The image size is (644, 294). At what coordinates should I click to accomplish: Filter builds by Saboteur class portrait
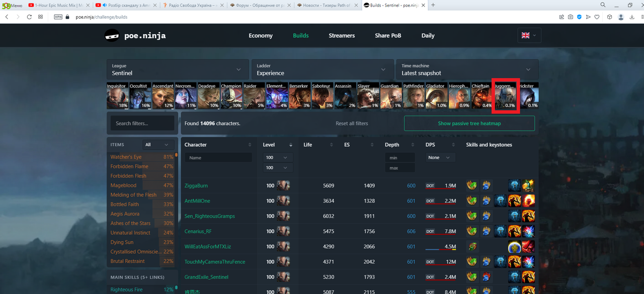pyautogui.click(x=322, y=95)
